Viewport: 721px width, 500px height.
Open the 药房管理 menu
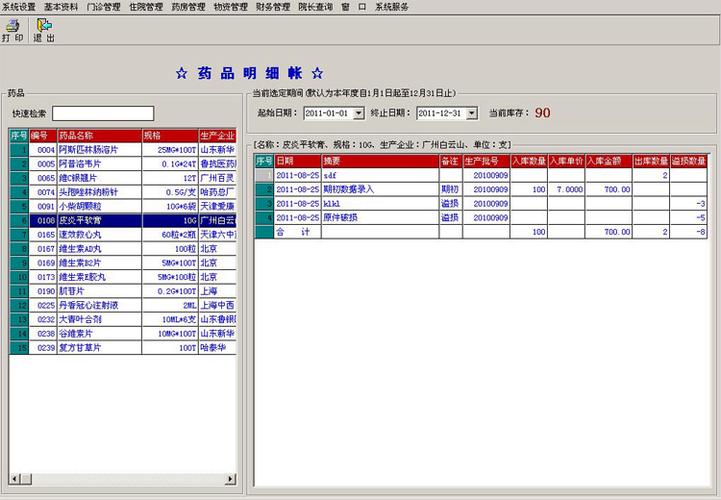[188, 7]
